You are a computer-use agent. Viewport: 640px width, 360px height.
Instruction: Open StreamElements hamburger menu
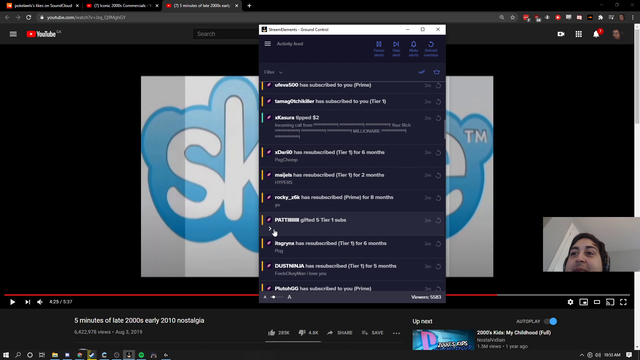tap(267, 44)
